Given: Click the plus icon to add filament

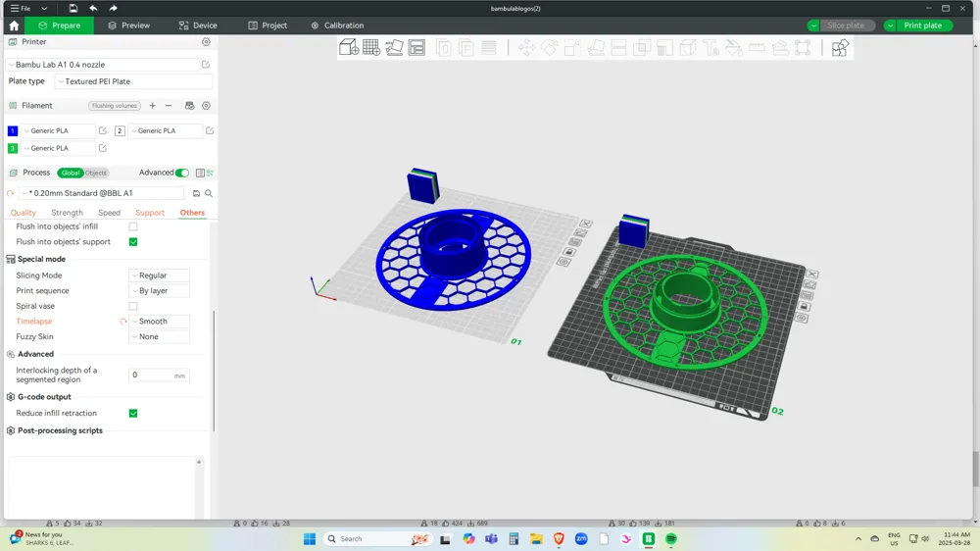Looking at the screenshot, I should tap(153, 106).
